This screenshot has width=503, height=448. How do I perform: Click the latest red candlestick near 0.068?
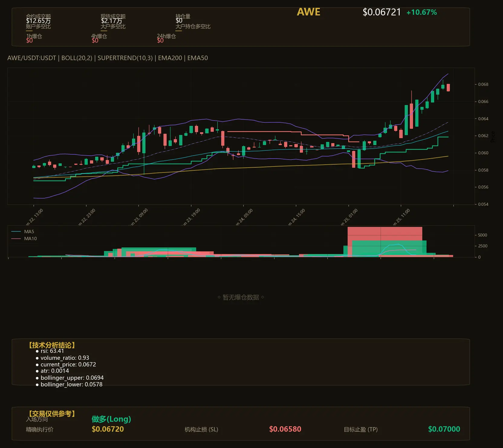click(x=448, y=88)
